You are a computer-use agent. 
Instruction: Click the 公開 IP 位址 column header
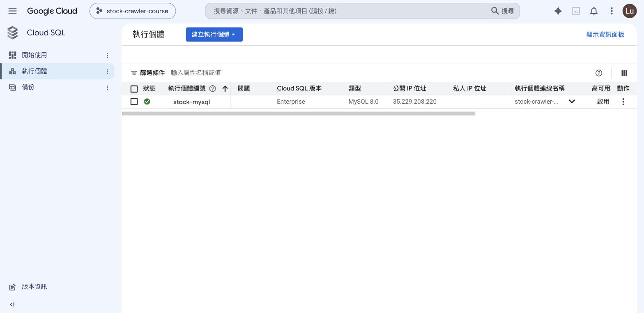point(409,88)
